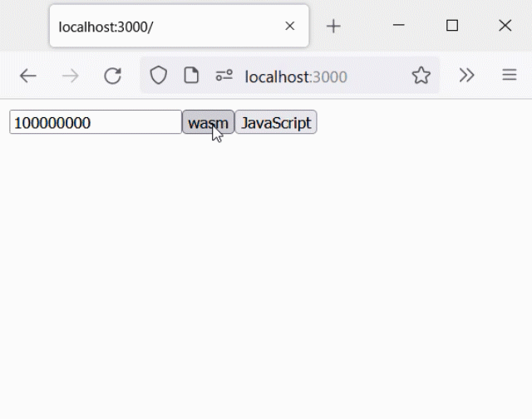Go back with the back arrow
Screen dimensions: 532x419
point(27,76)
